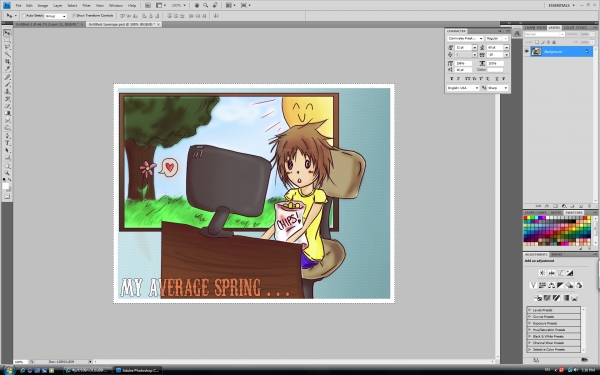Launch Bridge from the application bar

(148, 5)
